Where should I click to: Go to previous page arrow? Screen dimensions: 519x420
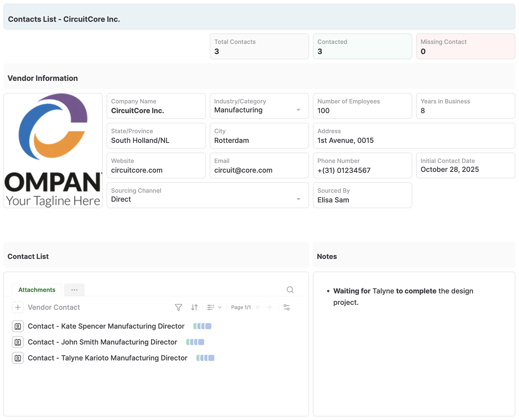click(259, 307)
